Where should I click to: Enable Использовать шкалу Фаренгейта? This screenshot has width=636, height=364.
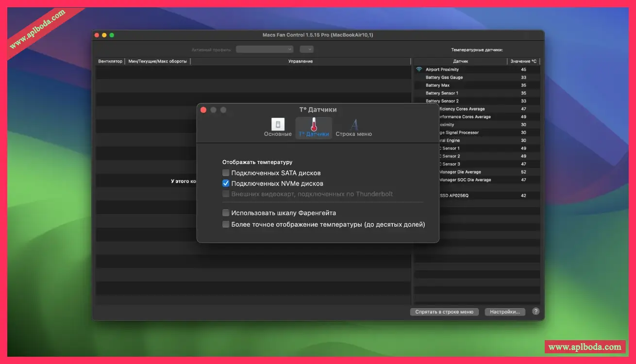(226, 213)
